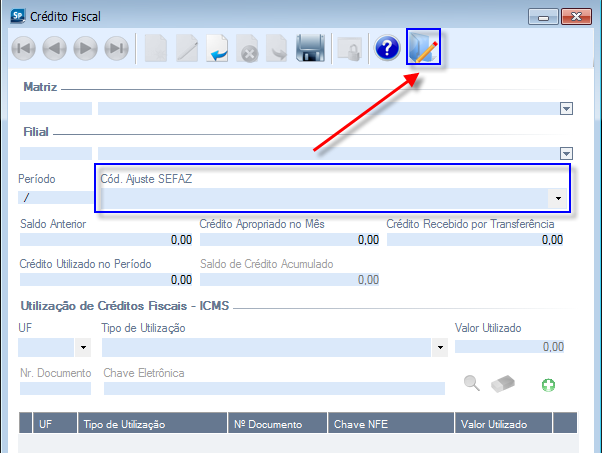
Task: Click Crédito Utilizado no Período field
Action: [106, 279]
